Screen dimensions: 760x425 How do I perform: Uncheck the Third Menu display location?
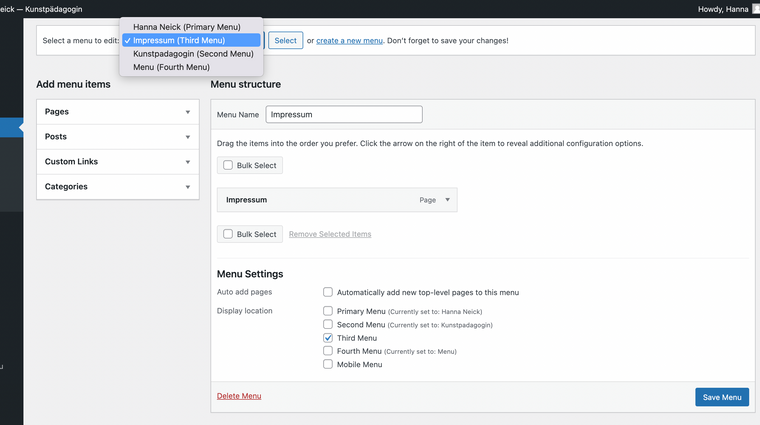point(328,338)
